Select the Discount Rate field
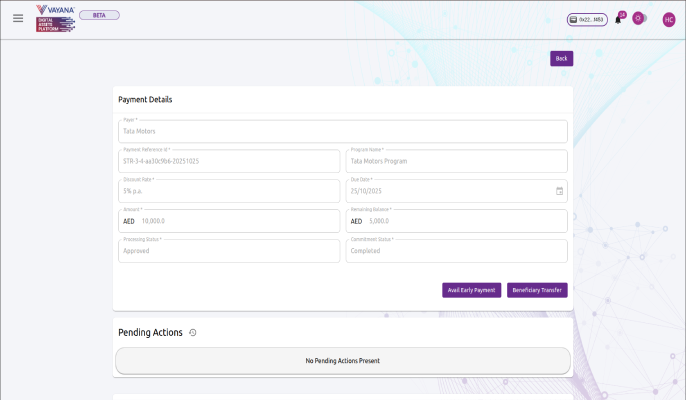Screen dimensions: 686x400 229,191
